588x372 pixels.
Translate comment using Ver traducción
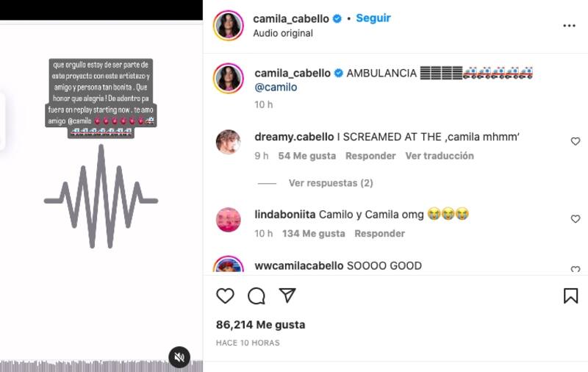tap(440, 156)
